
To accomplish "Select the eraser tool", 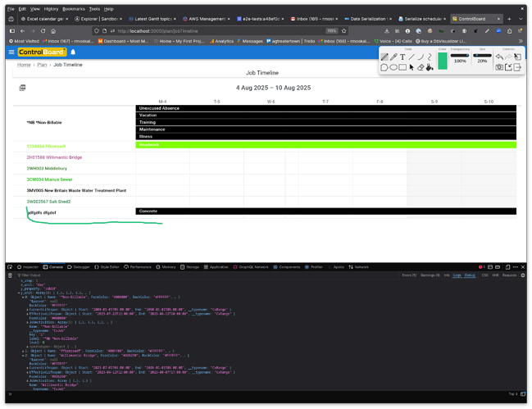I will click(x=421, y=67).
